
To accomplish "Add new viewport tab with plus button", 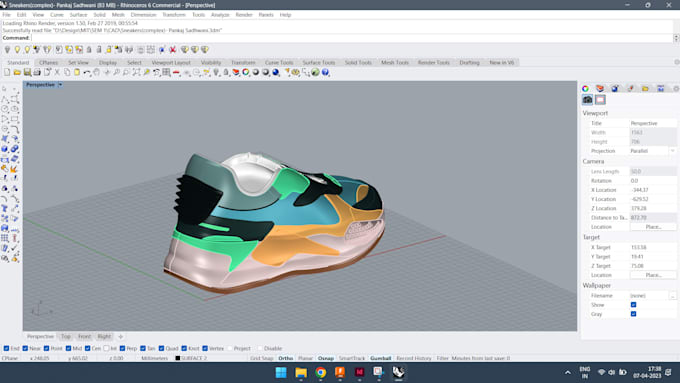I will (x=121, y=337).
